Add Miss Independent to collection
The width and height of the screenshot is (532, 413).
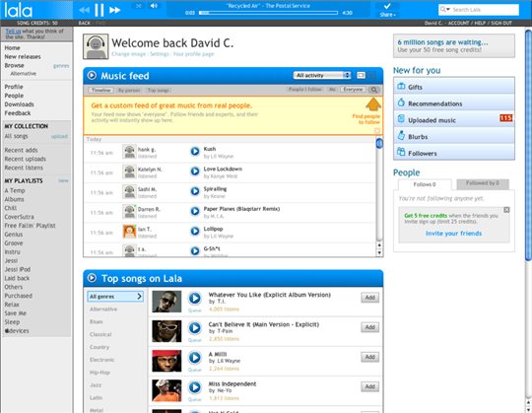(x=369, y=386)
